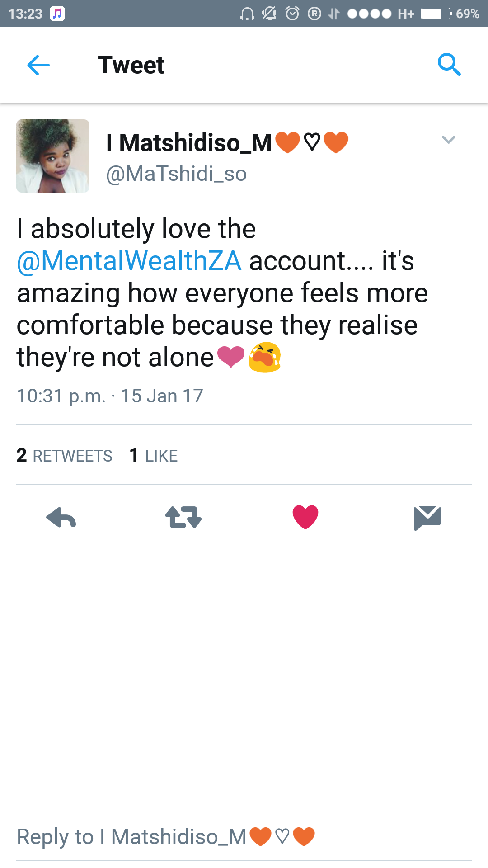The image size is (488, 868).
Task: Tap the battery status icon
Action: coord(436,14)
